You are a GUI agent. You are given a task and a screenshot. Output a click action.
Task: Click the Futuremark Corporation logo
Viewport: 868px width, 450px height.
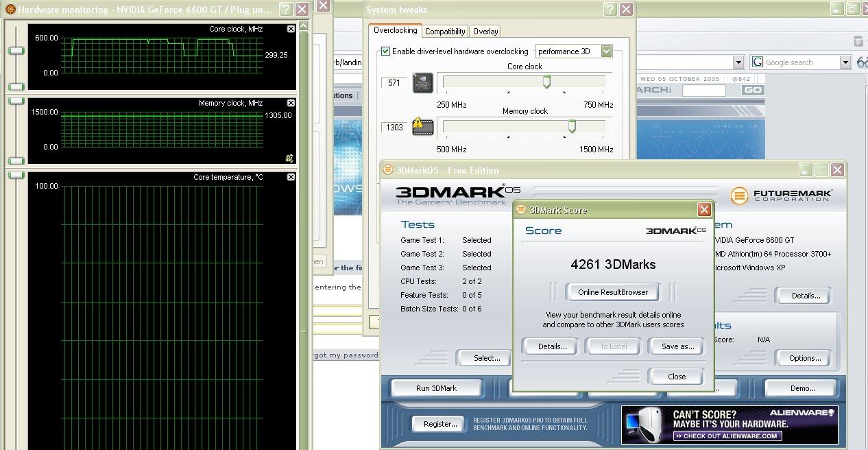coord(782,196)
